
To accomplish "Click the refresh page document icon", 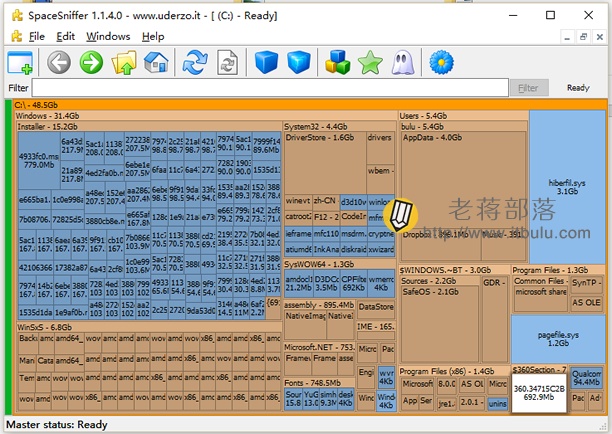I will (x=228, y=62).
